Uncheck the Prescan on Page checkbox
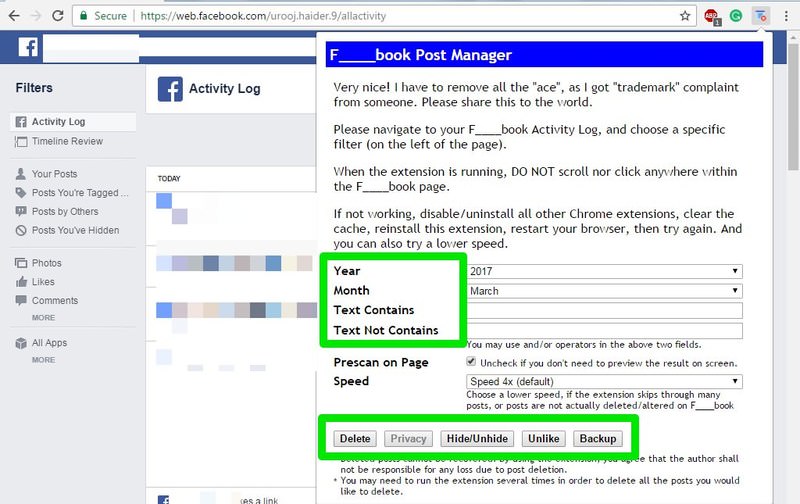 click(x=471, y=362)
